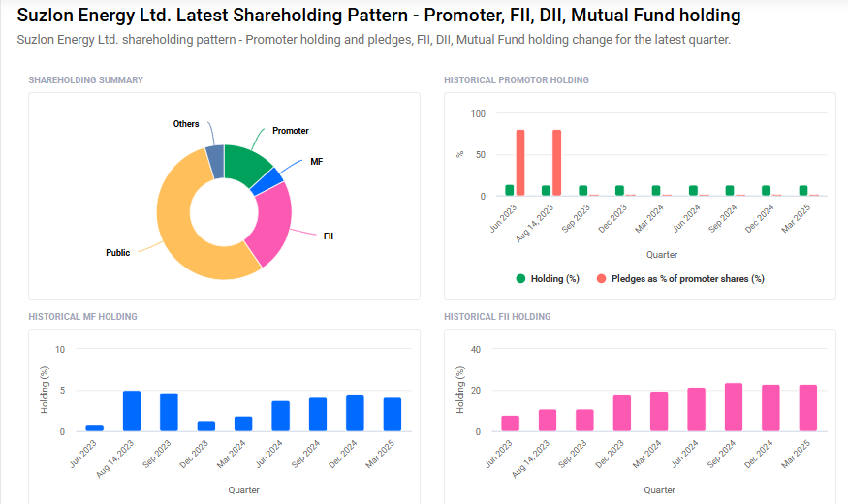Click the Mar 2024 FII holding bar
Image resolution: width=848 pixels, height=504 pixels.
pyautogui.click(x=659, y=412)
